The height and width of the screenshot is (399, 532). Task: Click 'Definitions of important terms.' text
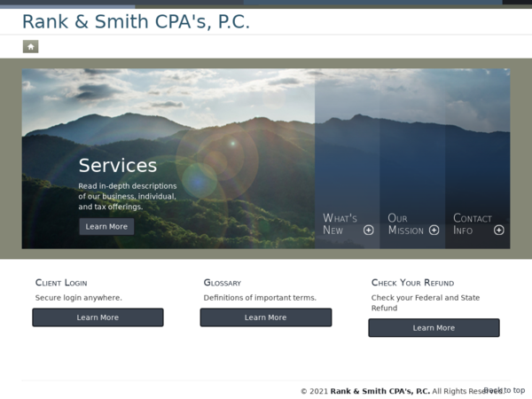260,298
